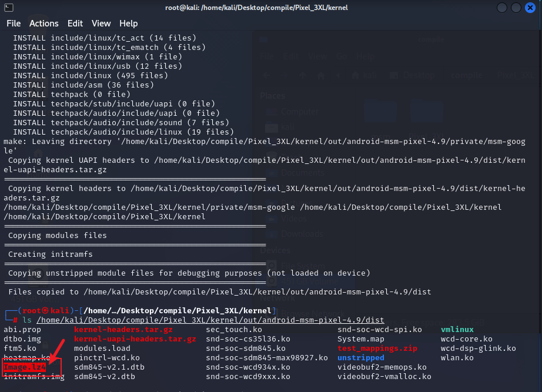The image size is (542, 392).
Task: Open the Edit menu
Action: click(x=75, y=24)
